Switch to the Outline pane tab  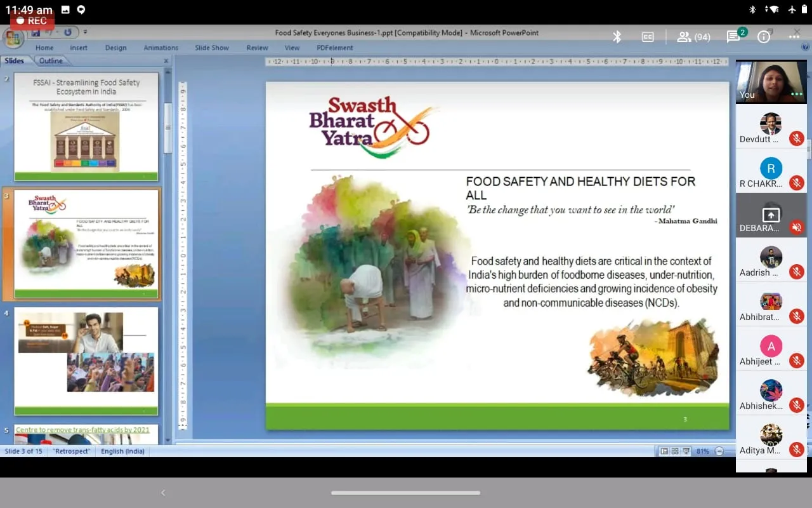(x=51, y=61)
